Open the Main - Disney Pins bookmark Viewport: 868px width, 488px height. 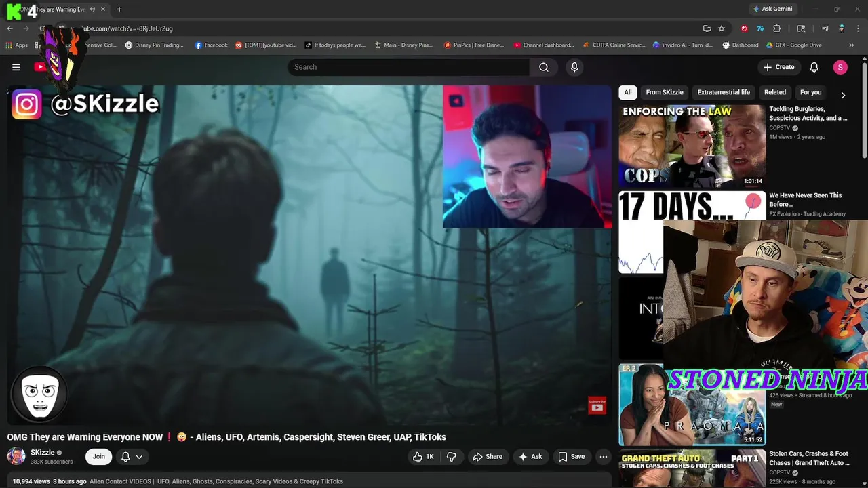pos(403,45)
